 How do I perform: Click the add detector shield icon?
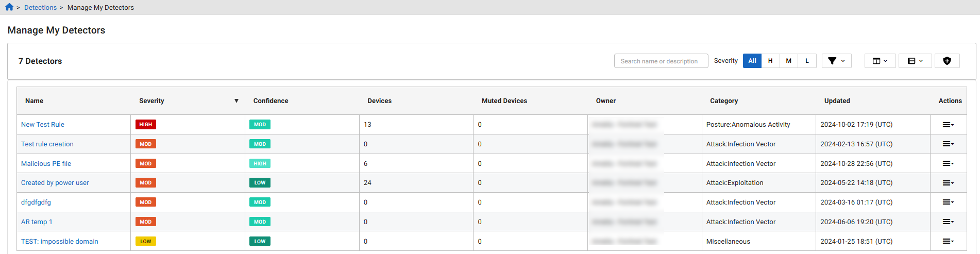point(947,61)
